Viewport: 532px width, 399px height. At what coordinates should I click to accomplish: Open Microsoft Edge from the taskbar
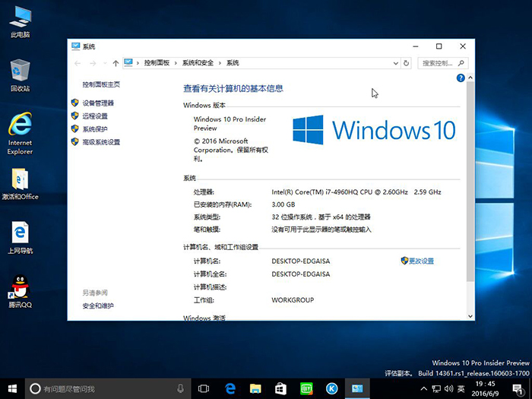pyautogui.click(x=229, y=388)
